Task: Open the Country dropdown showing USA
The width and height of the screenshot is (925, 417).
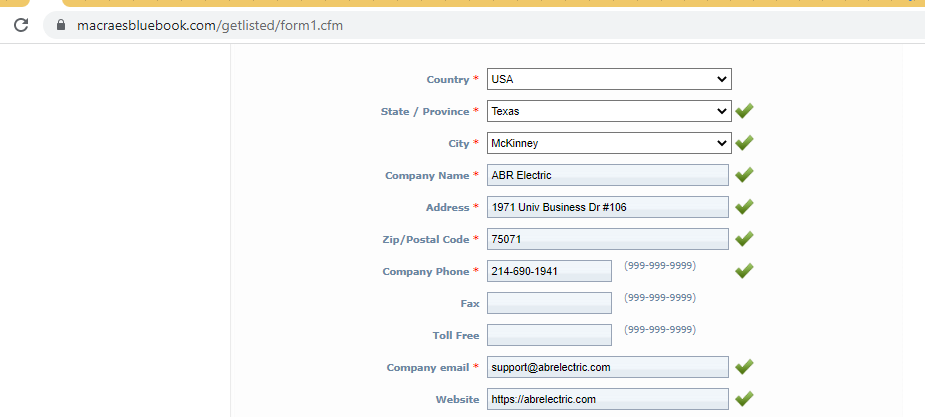Action: [609, 79]
